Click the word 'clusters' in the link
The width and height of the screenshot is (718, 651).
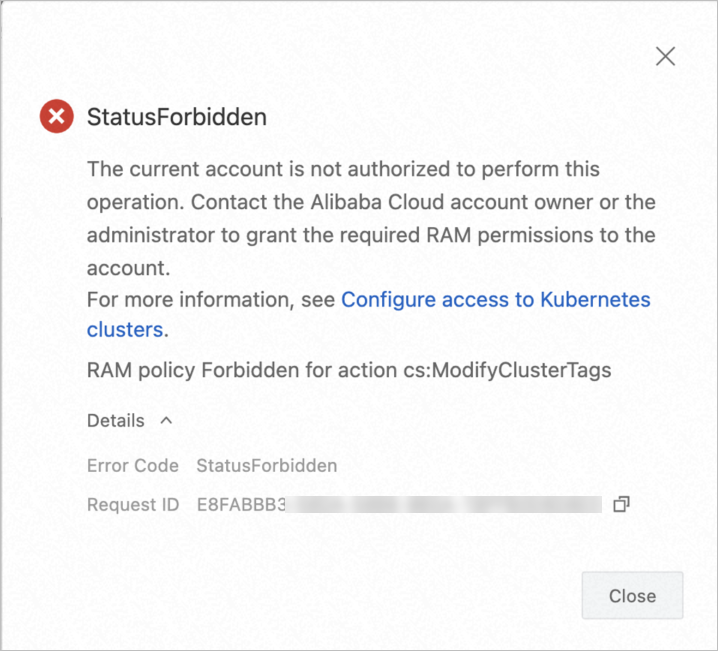[x=124, y=329]
